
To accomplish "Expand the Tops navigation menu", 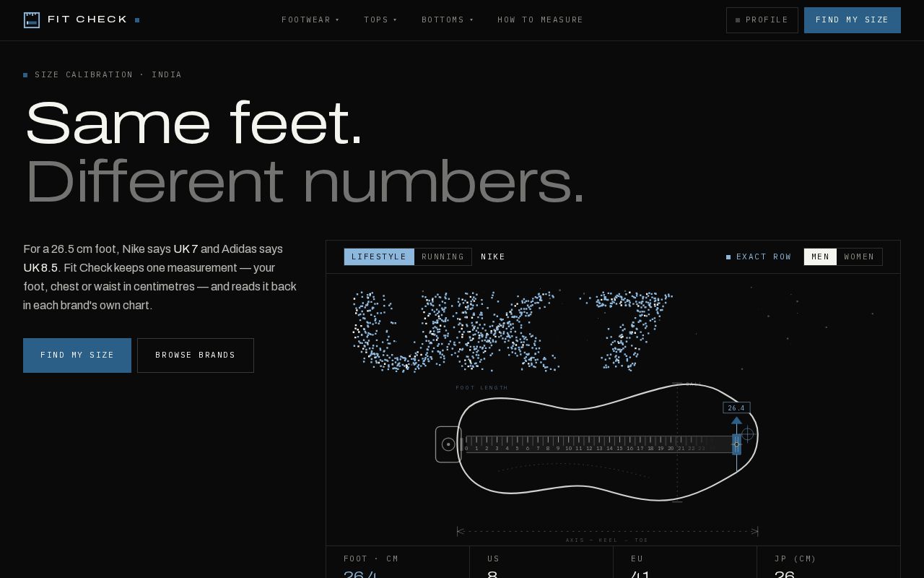I will (x=380, y=20).
